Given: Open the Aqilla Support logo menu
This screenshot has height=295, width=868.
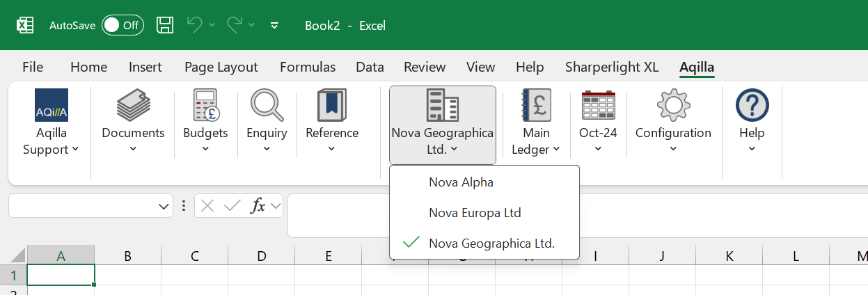Looking at the screenshot, I should click(51, 106).
